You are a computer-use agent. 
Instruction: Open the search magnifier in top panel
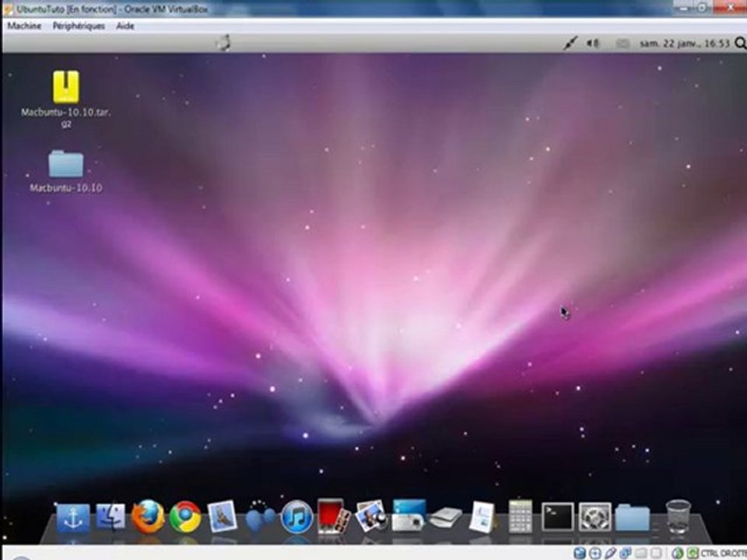pos(740,44)
